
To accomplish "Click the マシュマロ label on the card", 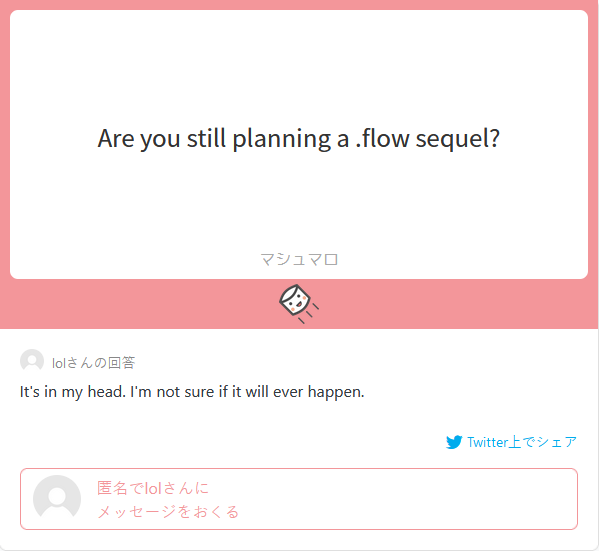I will coord(299,259).
